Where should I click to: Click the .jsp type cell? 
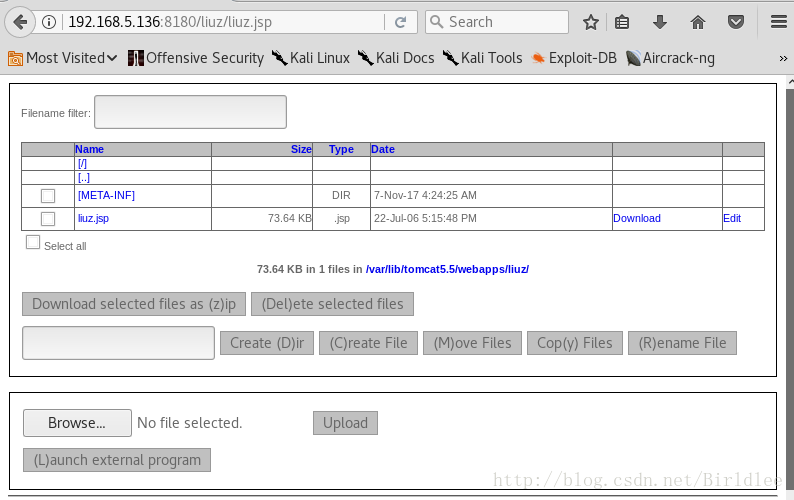pyautogui.click(x=342, y=218)
